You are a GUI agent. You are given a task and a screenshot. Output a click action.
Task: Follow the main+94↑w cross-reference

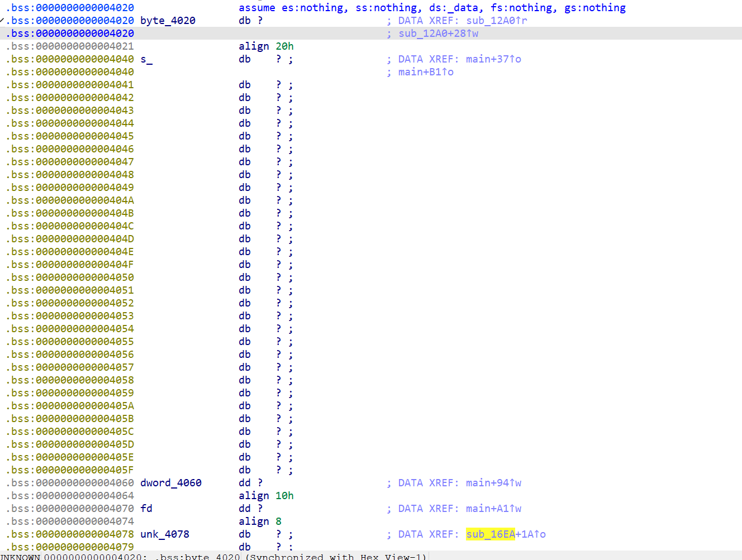point(493,483)
